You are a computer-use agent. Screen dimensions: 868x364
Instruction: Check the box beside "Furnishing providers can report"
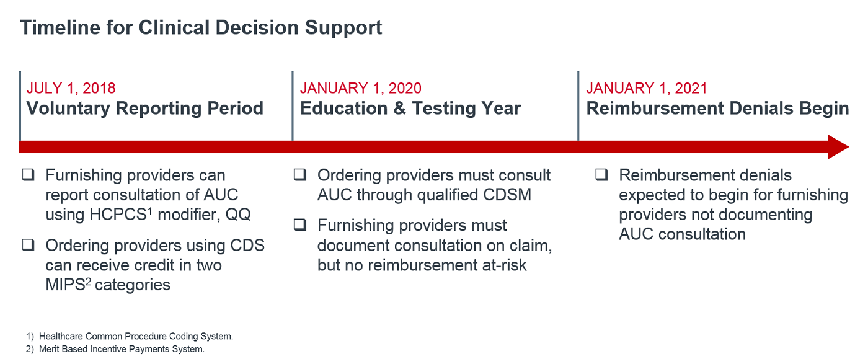click(28, 175)
